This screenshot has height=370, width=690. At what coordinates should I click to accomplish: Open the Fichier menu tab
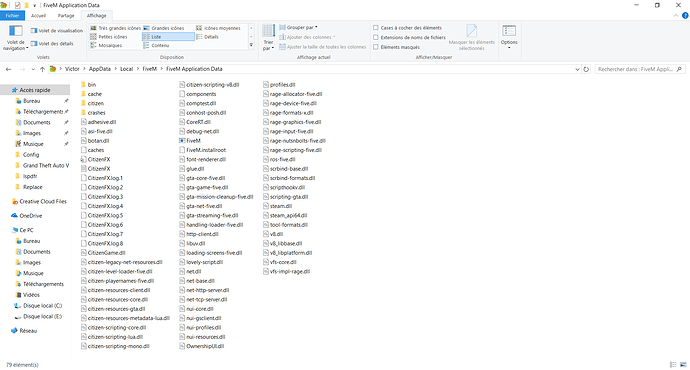(12, 15)
